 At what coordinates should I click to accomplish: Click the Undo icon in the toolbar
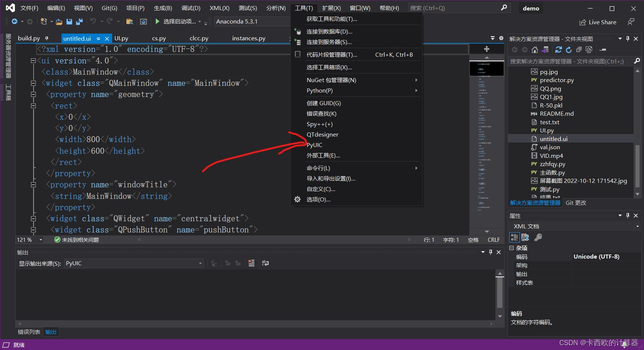pyautogui.click(x=94, y=21)
